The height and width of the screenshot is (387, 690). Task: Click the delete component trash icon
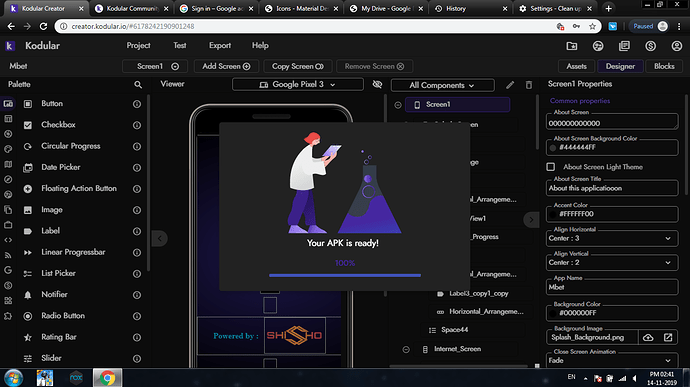click(529, 85)
